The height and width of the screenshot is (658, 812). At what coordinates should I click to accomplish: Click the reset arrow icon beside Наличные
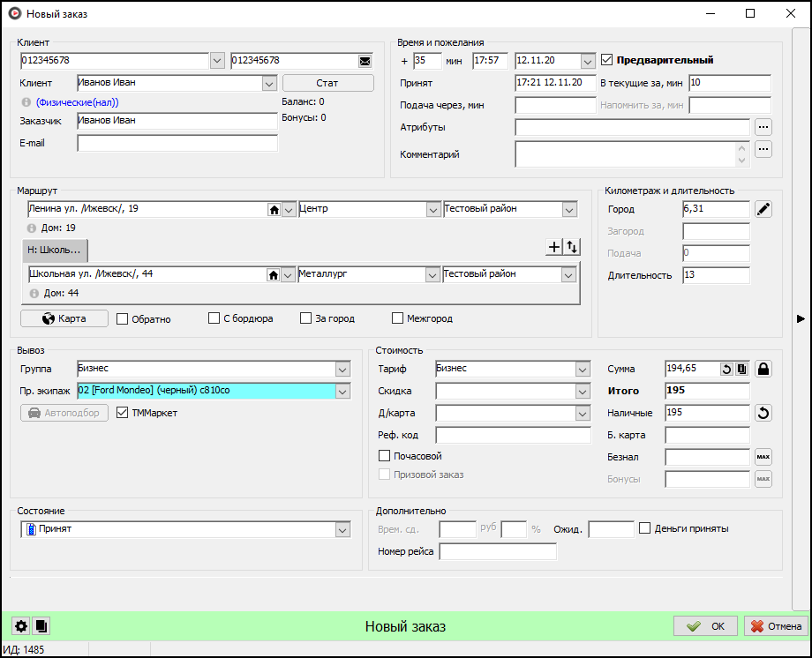(x=763, y=413)
